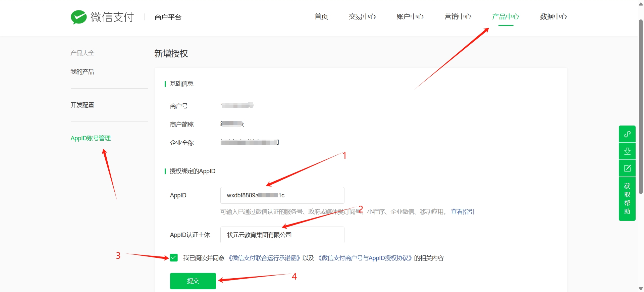This screenshot has width=644, height=292.
Task: Focus the AppID input field
Action: click(x=282, y=195)
